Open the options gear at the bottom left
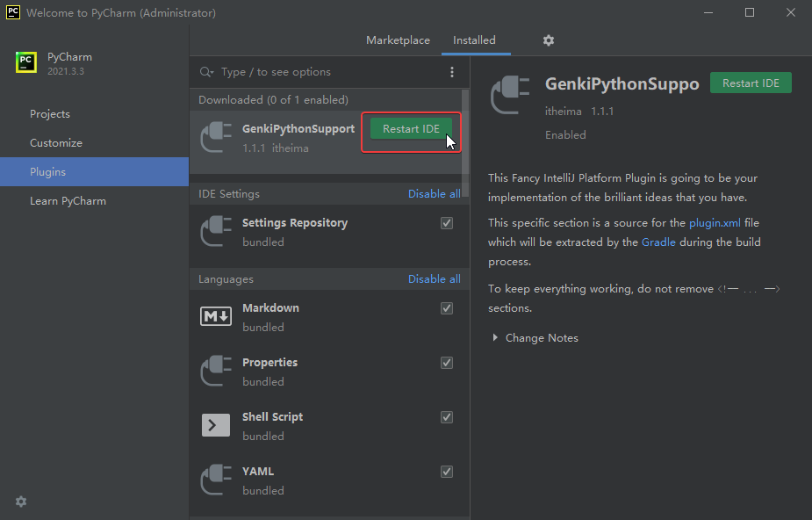Viewport: 812px width, 520px height. pos(21,502)
